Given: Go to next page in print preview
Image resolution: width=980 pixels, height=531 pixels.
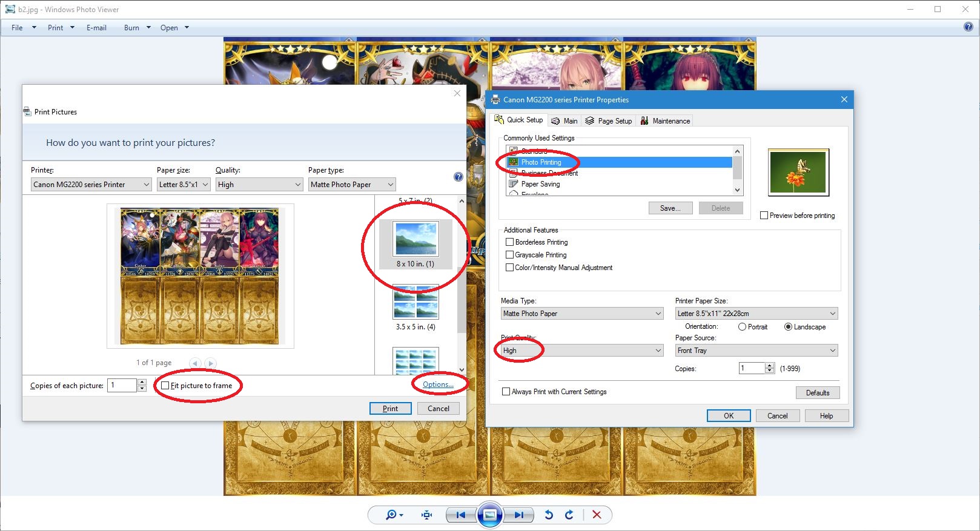Looking at the screenshot, I should click(x=210, y=363).
